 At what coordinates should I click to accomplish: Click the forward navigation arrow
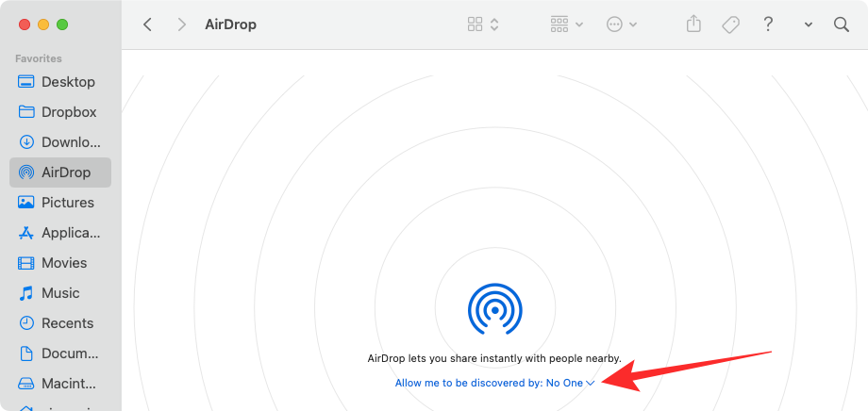tap(181, 25)
